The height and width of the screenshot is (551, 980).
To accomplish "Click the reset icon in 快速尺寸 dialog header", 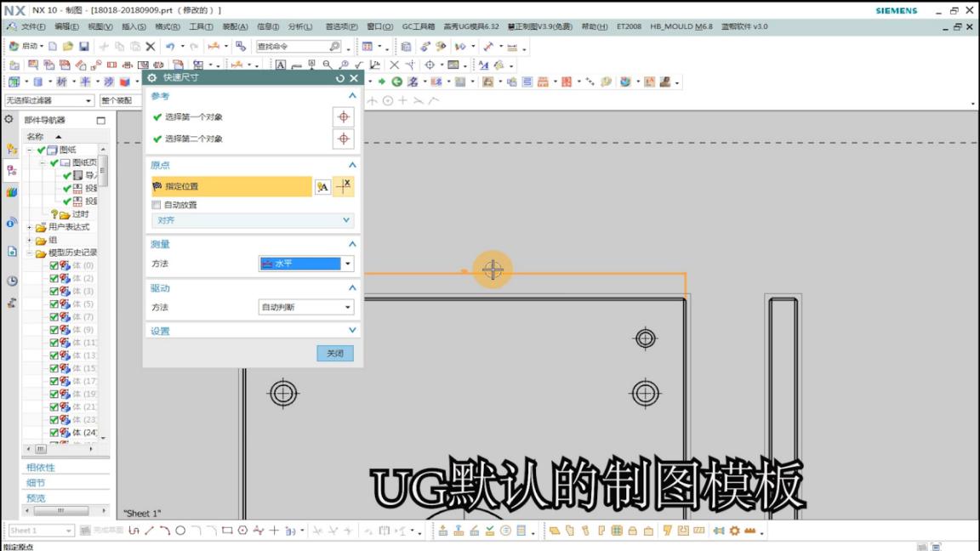I will tap(340, 78).
